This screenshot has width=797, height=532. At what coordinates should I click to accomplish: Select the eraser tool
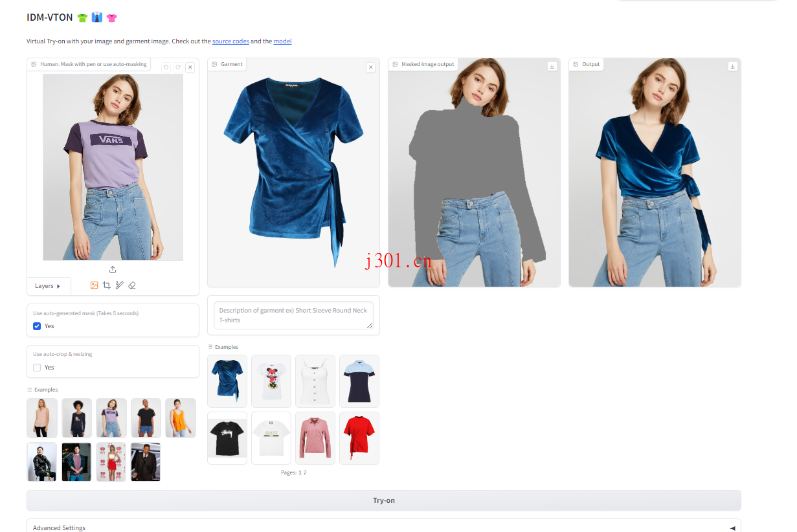[x=132, y=285]
